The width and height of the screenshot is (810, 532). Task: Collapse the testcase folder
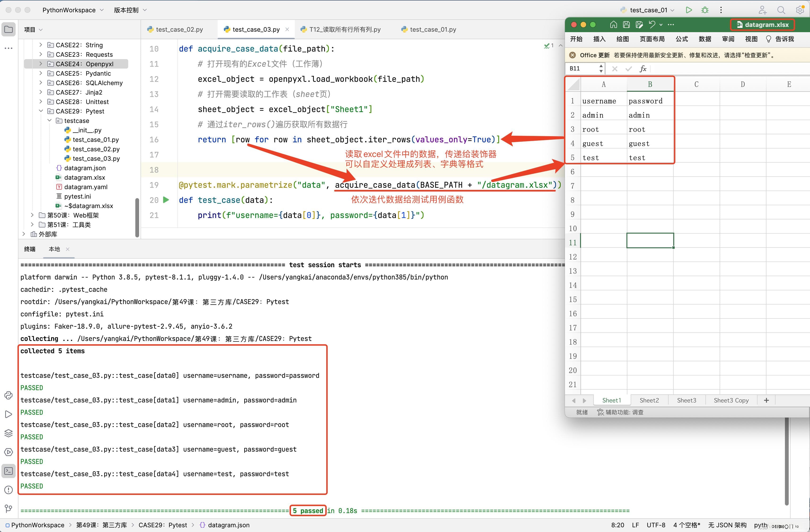pos(49,120)
